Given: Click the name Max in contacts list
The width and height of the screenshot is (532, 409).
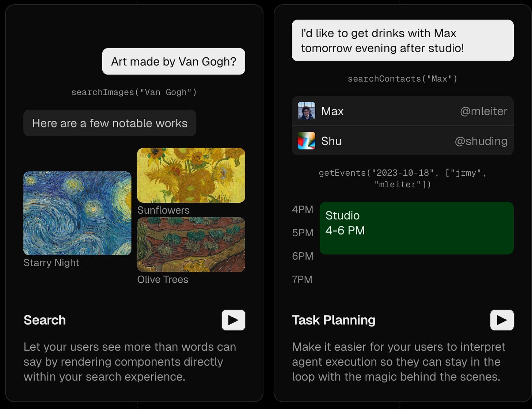Looking at the screenshot, I should tap(332, 111).
